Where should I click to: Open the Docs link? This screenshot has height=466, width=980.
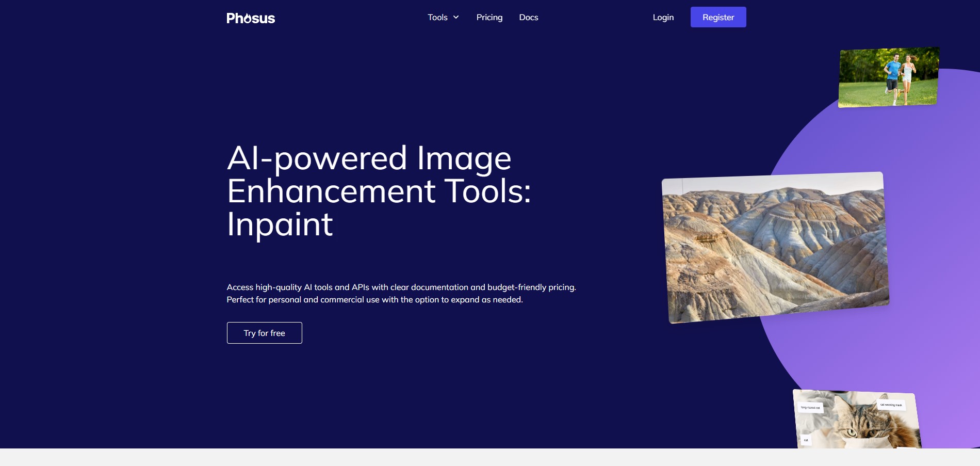tap(528, 18)
